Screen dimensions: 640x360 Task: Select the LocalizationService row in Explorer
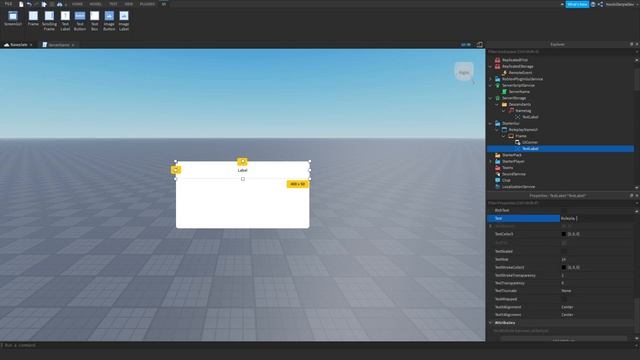click(560, 187)
